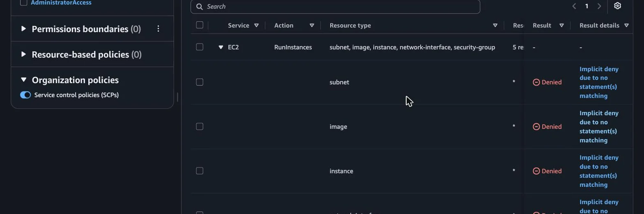This screenshot has width=644, height=214.
Task: Open the AdministratorAccess policy link
Action: point(61,3)
